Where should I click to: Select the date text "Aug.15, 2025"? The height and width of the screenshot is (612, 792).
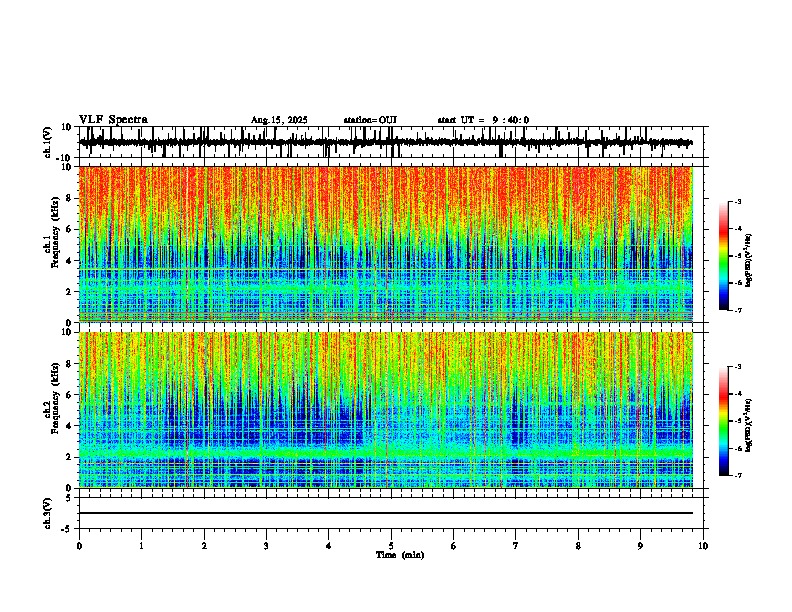pyautogui.click(x=279, y=120)
